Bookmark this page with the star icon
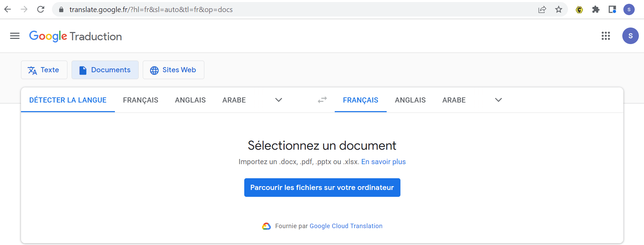Screen dimensions: 644x245 pyautogui.click(x=559, y=10)
